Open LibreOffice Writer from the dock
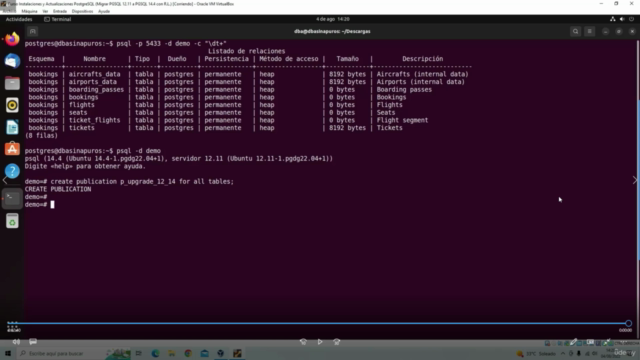This screenshot has width=640, height=360. pyautogui.click(x=12, y=127)
